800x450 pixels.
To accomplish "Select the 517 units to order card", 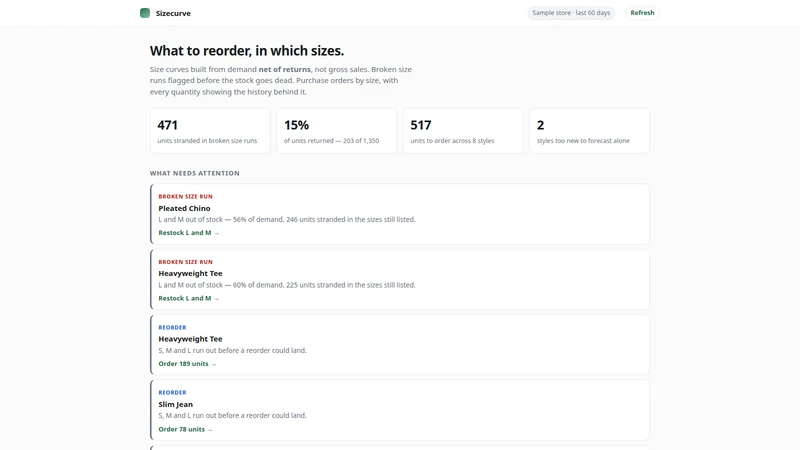I will coord(463,131).
